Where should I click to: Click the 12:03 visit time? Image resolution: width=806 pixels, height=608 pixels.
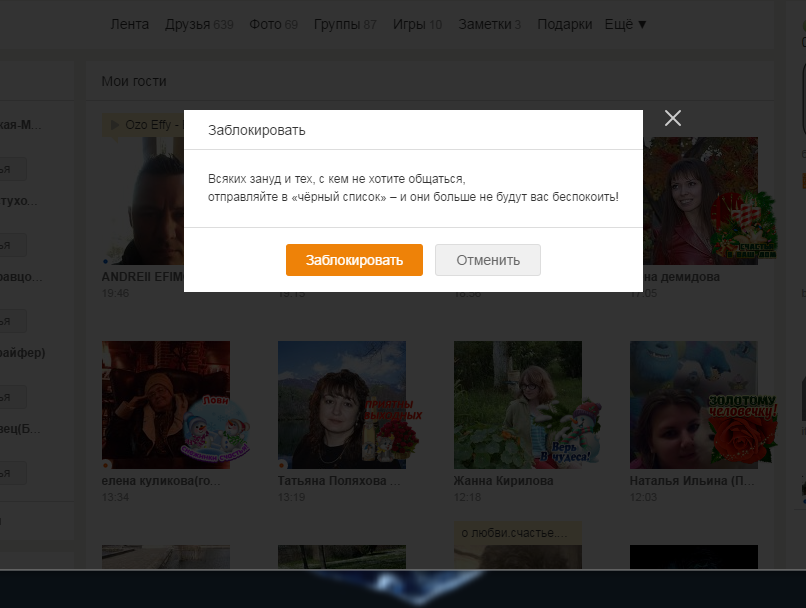pyautogui.click(x=643, y=497)
